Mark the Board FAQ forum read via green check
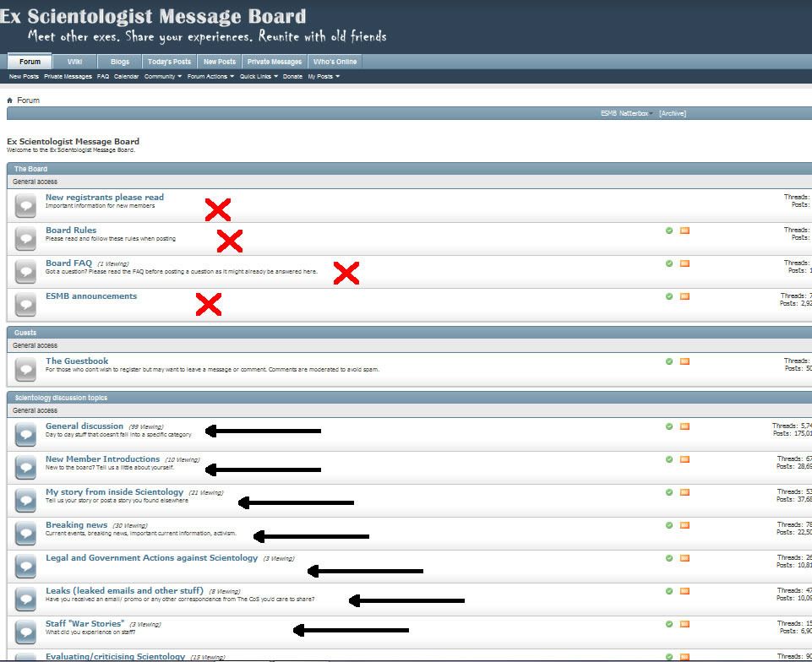812x662 pixels. pyautogui.click(x=669, y=263)
